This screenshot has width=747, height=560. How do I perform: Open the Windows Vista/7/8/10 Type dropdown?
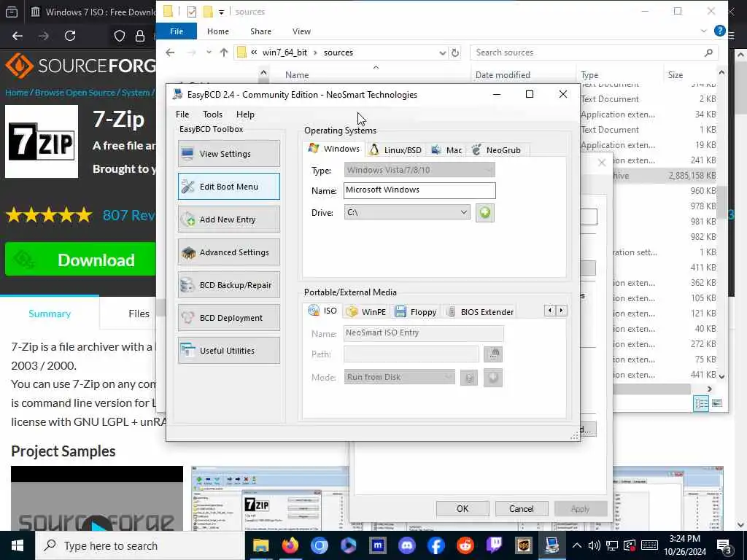pos(419,170)
